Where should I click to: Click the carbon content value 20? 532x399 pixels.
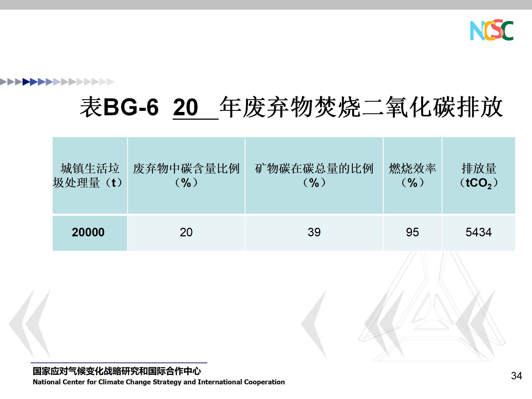click(186, 232)
